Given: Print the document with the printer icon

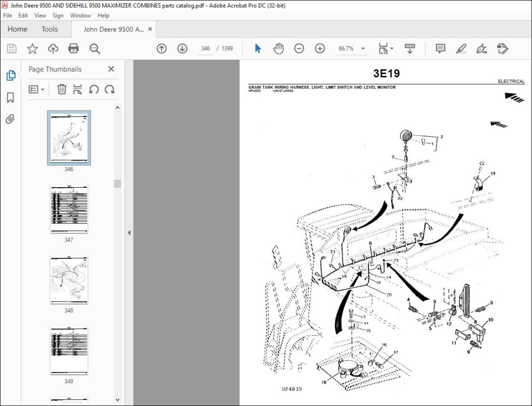Looking at the screenshot, I should [74, 48].
